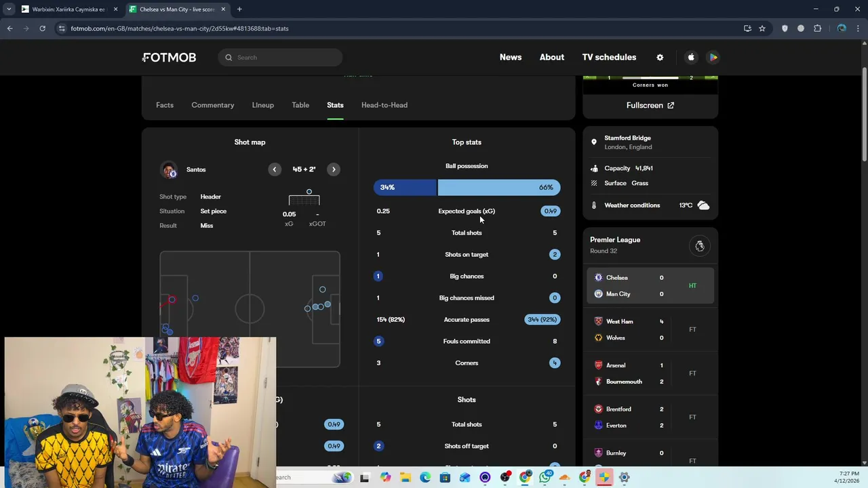Show next shot in shot map
This screenshot has width=868, height=488.
(x=334, y=169)
